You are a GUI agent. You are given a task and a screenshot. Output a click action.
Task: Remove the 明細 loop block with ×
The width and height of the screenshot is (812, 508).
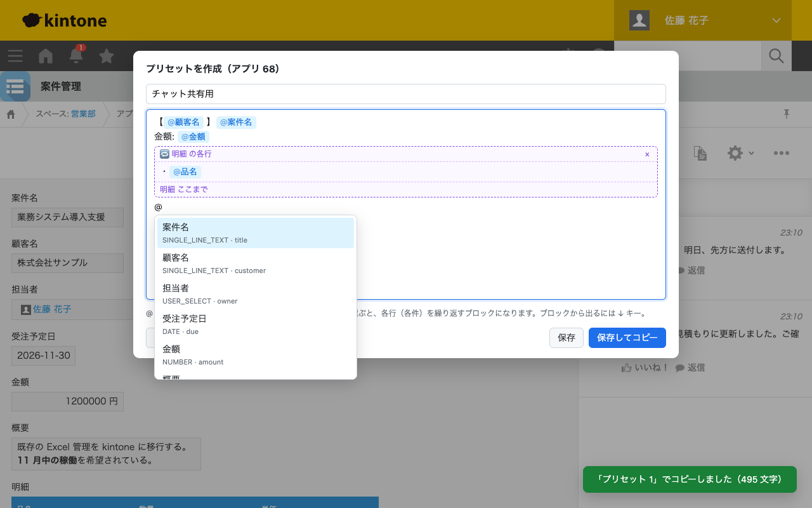point(647,154)
